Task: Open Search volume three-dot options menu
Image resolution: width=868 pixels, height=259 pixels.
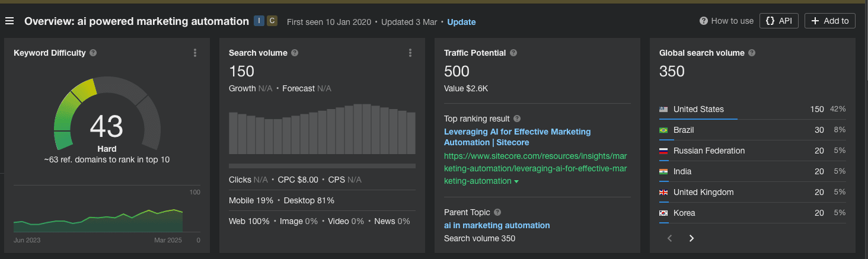Action: (410, 53)
